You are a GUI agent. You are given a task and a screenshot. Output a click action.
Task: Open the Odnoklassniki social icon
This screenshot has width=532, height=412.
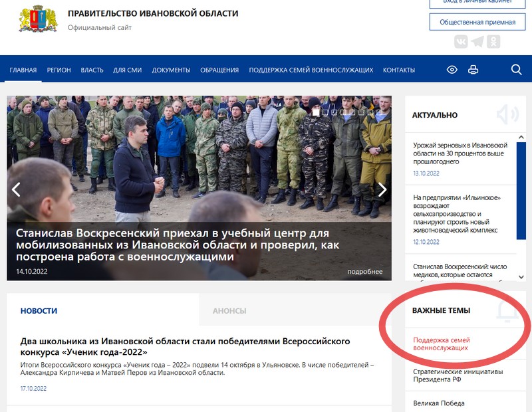click(x=493, y=42)
